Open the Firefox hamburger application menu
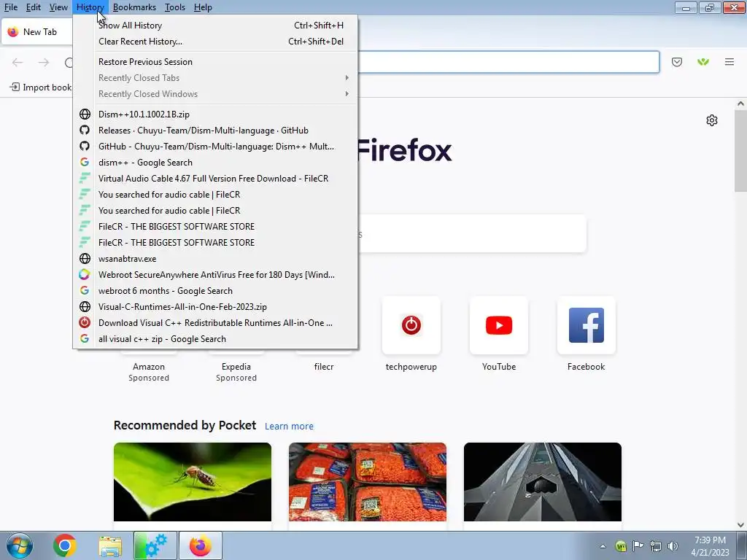The width and height of the screenshot is (747, 560). tap(729, 63)
